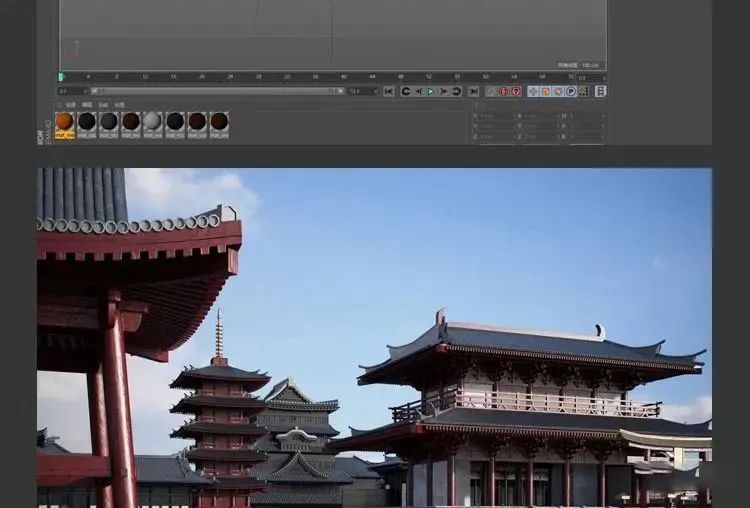
Task: Click frame 12 on the timeline ruler
Action: click(145, 77)
